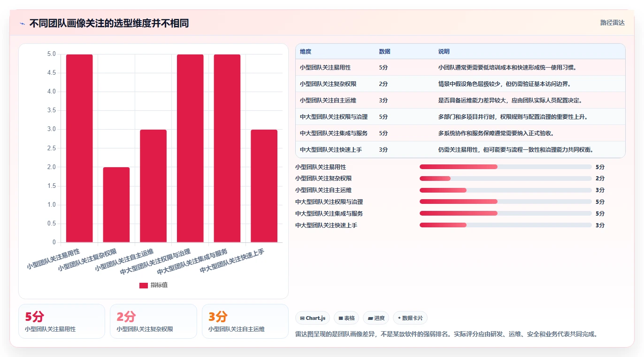The image size is (644, 357).
Task: Click x-axis label 小型团队关注自主运维 below chart
Action: click(124, 260)
